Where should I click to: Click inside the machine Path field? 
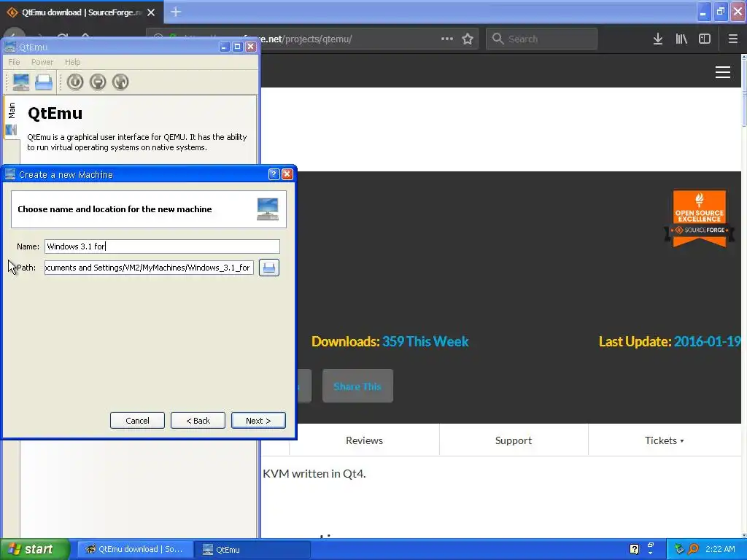click(x=149, y=268)
